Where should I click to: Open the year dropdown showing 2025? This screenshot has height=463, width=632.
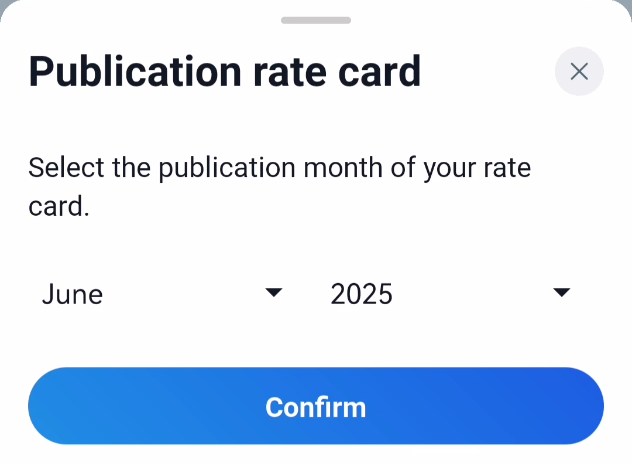point(450,293)
